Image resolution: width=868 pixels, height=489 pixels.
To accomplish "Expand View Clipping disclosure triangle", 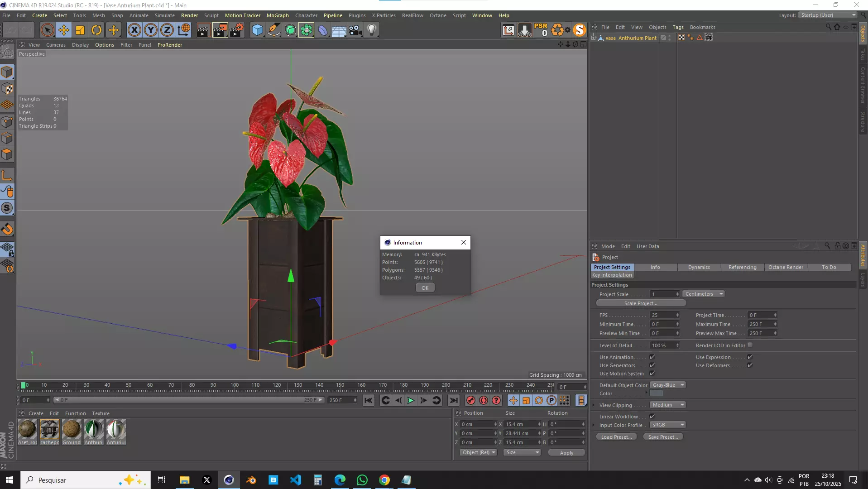I will pos(594,405).
